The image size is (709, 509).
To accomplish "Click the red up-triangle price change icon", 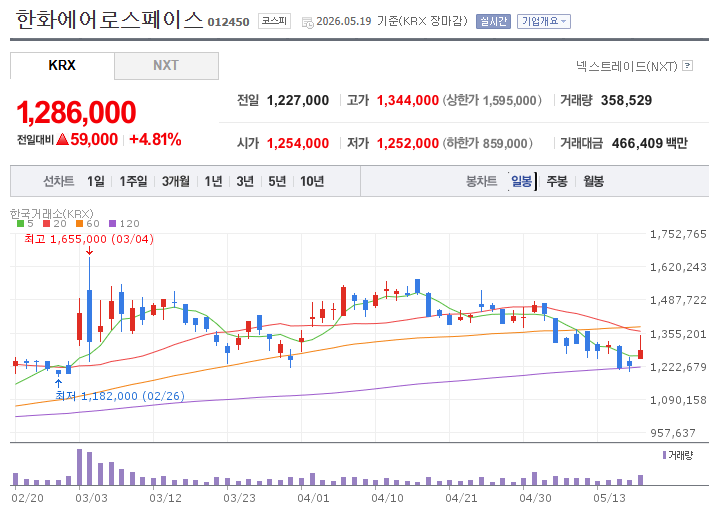I will (62, 139).
